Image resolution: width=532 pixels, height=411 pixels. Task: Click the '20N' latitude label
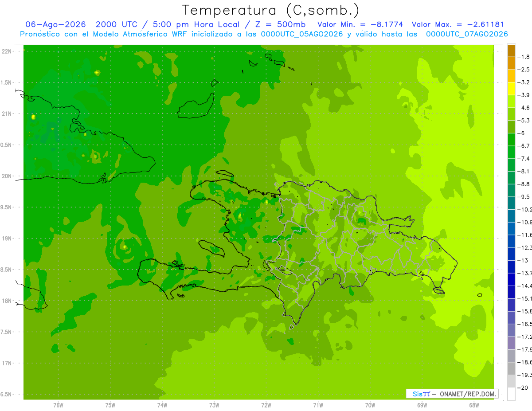[8, 176]
